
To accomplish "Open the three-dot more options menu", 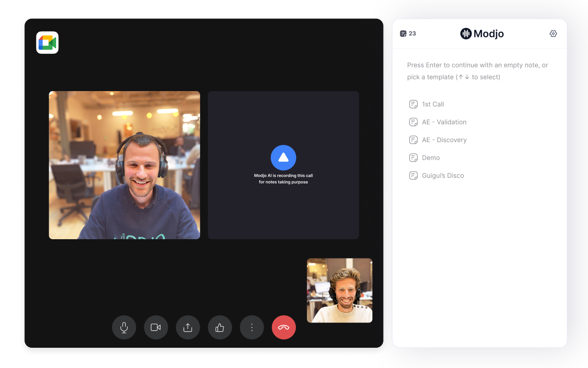I will click(x=252, y=328).
